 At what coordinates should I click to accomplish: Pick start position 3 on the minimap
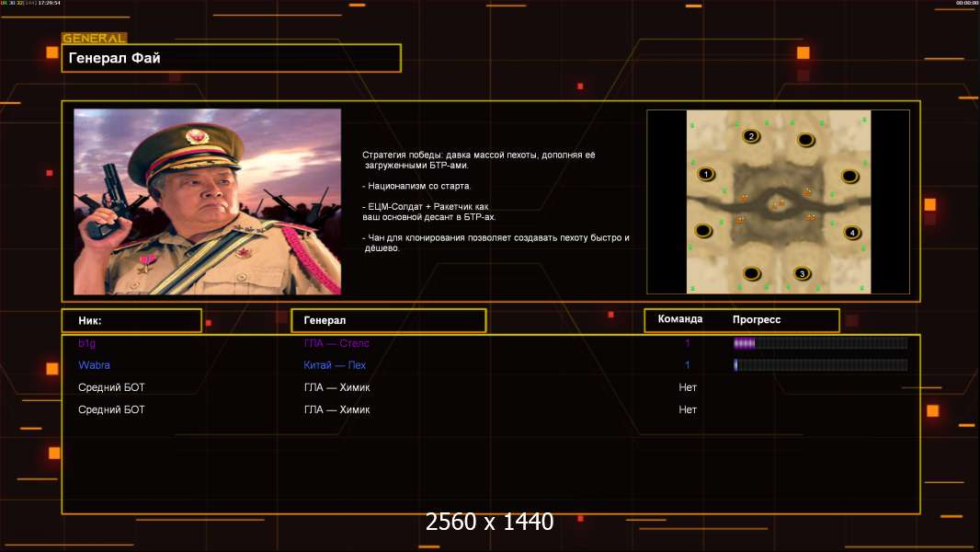(802, 273)
